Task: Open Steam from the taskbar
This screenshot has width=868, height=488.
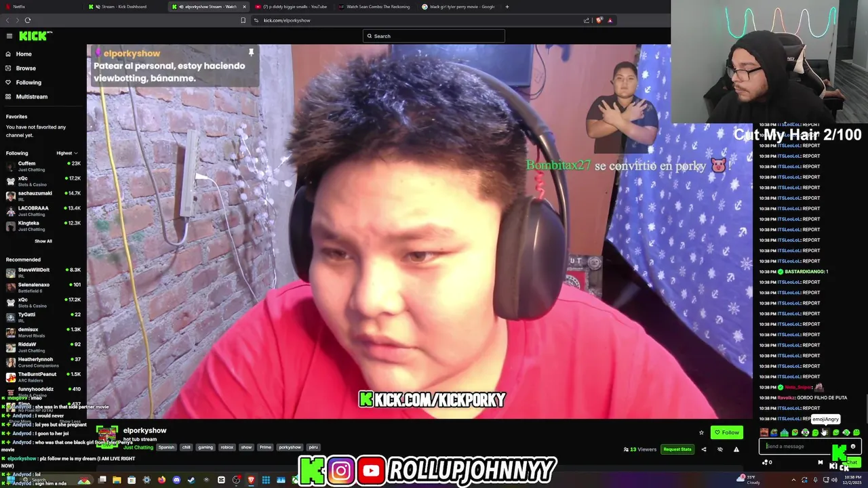Action: (x=191, y=481)
